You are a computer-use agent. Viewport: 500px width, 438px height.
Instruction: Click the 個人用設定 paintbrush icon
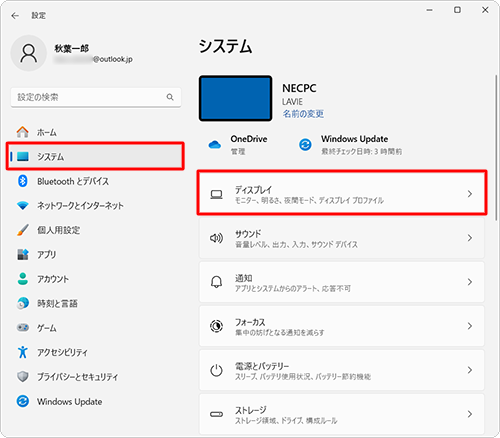coord(23,230)
